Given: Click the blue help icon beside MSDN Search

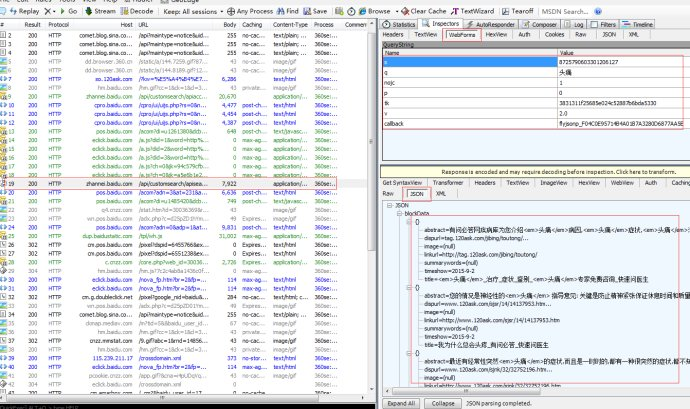Looking at the screenshot, I should (x=598, y=11).
